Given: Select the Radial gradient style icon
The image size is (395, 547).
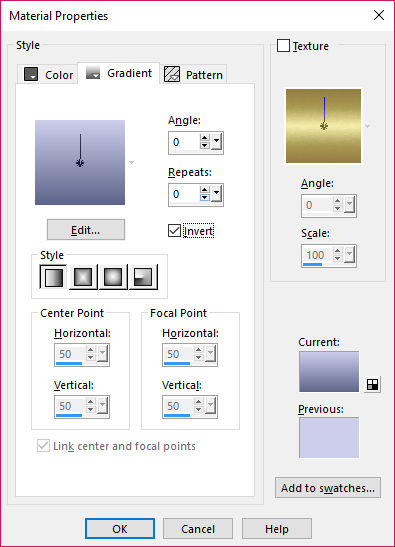Looking at the screenshot, I should pos(143,277).
